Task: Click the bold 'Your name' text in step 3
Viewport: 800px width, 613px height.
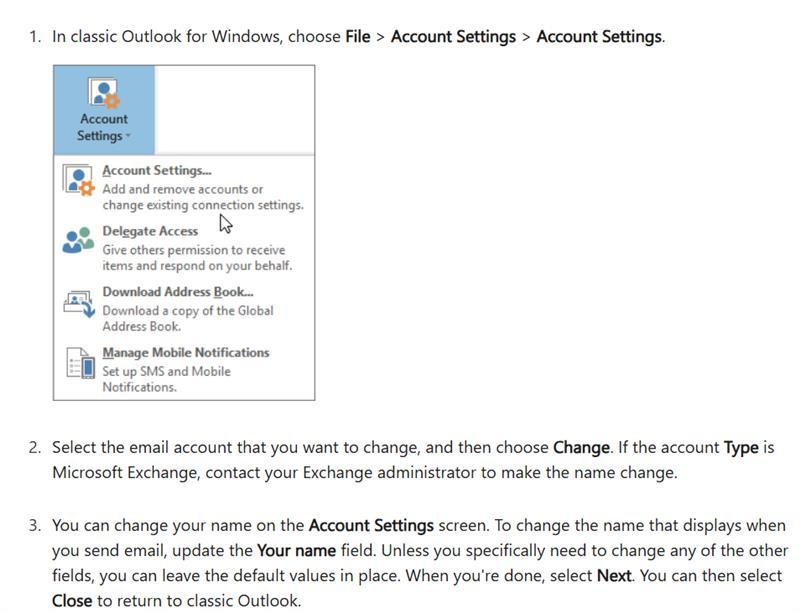Action: 296,551
